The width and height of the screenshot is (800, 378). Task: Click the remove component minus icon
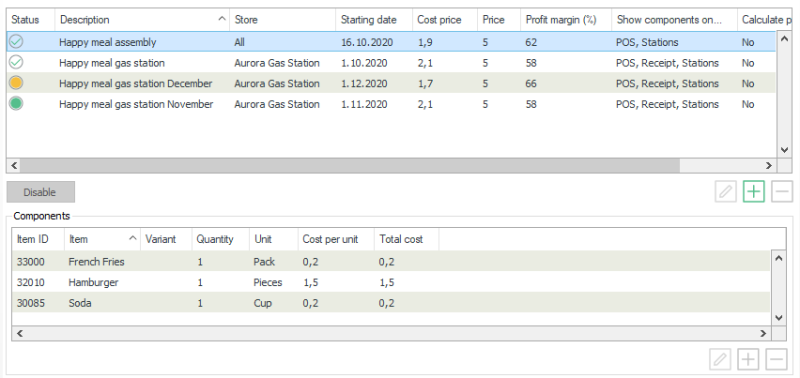pos(776,360)
